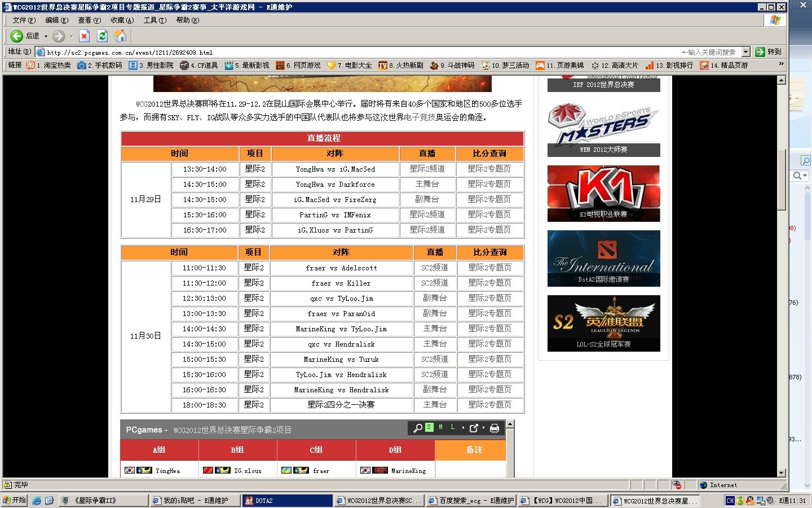Open 星际2专题页 for YongHwa vs Darkforce
This screenshot has height=508, width=812.
coord(489,184)
